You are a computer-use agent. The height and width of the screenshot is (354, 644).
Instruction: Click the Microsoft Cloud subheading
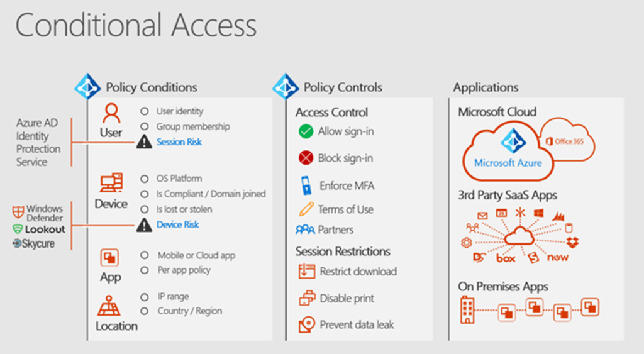[497, 112]
